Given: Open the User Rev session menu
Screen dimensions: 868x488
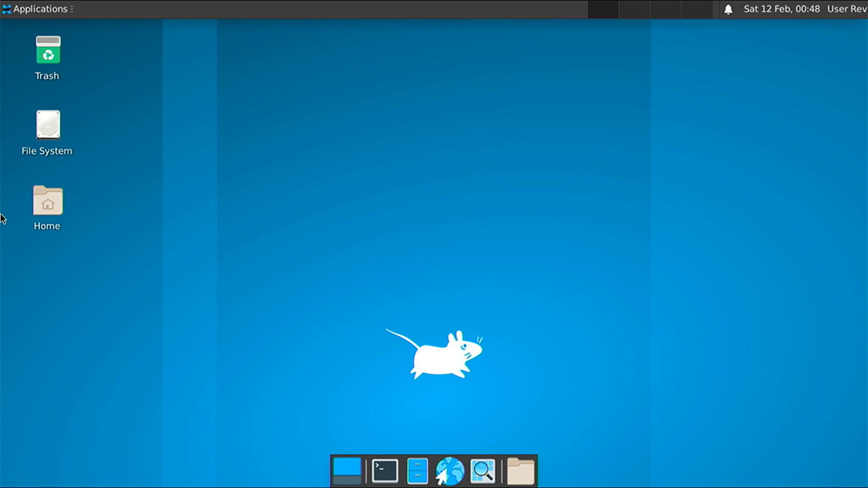Looking at the screenshot, I should (847, 9).
